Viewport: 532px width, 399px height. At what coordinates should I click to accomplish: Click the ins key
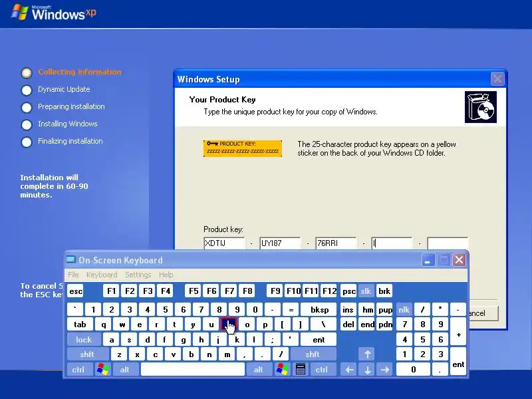[348, 309]
